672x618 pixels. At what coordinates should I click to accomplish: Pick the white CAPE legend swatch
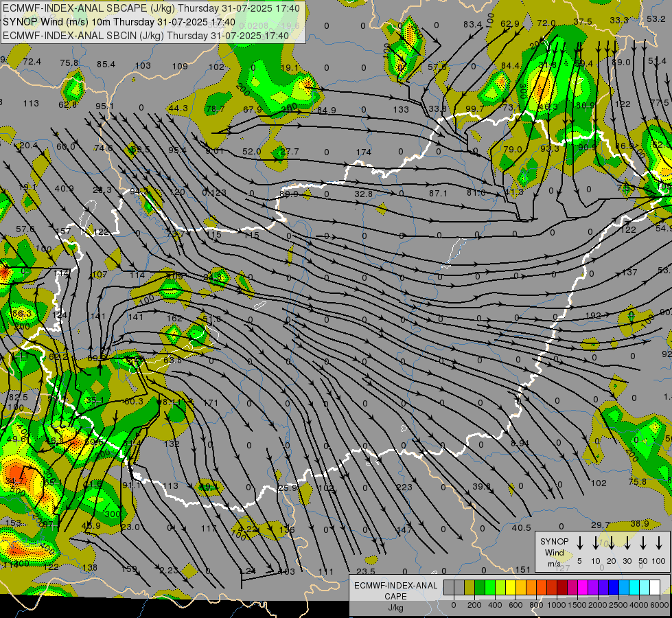654,587
